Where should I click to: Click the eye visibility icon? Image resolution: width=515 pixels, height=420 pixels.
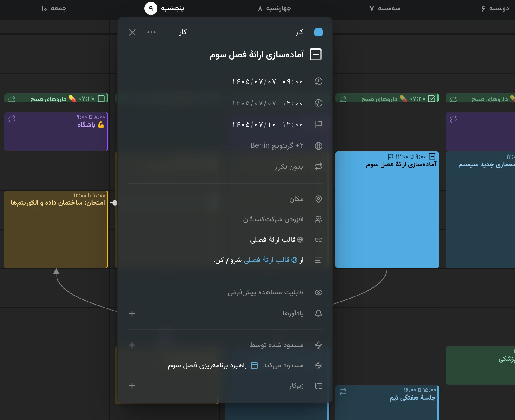click(x=319, y=293)
